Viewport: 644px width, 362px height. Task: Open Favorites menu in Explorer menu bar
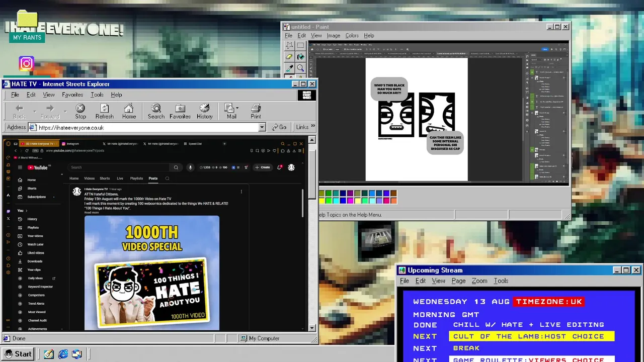tap(72, 95)
